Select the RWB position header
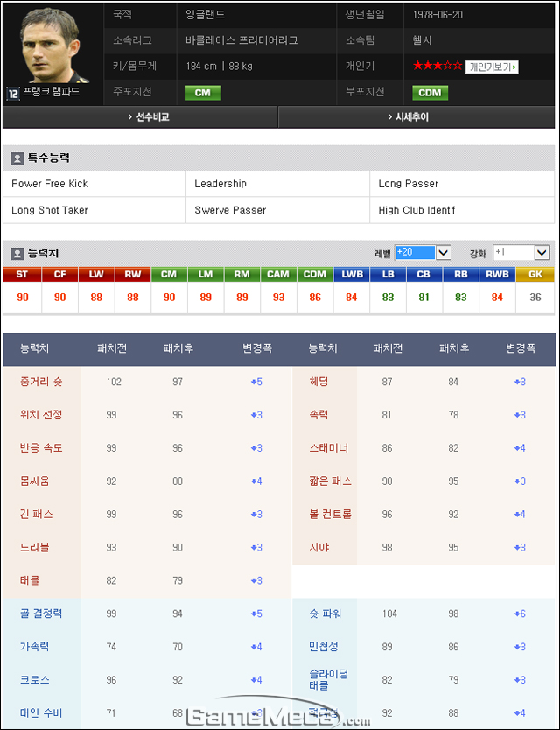 (x=497, y=274)
